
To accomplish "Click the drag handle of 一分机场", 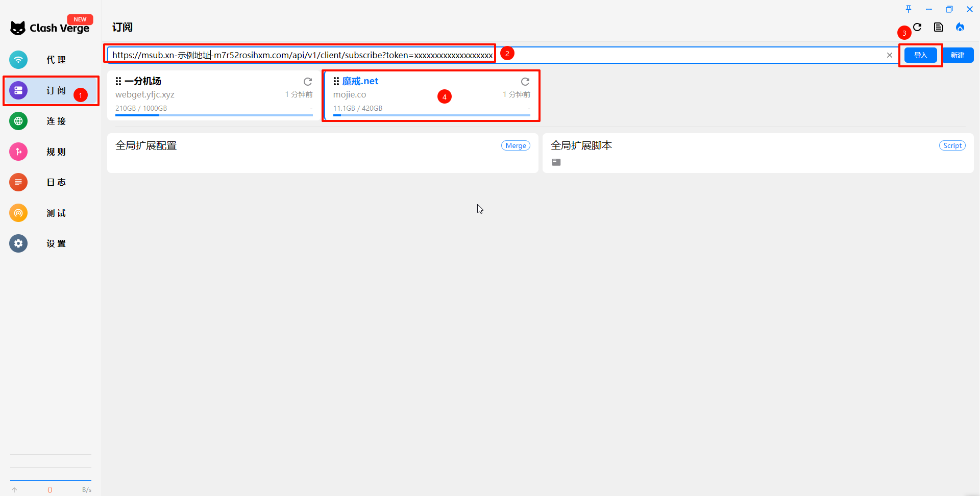I will [118, 81].
